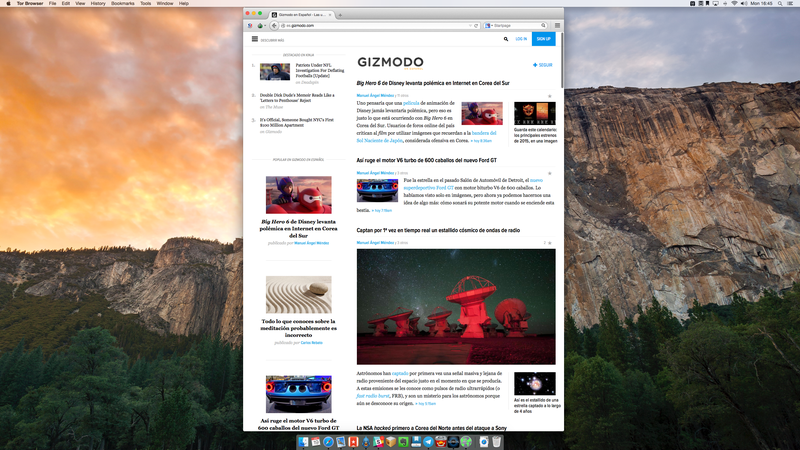
Task: Open the 'Captan por 1ª vez' headline
Action: point(438,230)
